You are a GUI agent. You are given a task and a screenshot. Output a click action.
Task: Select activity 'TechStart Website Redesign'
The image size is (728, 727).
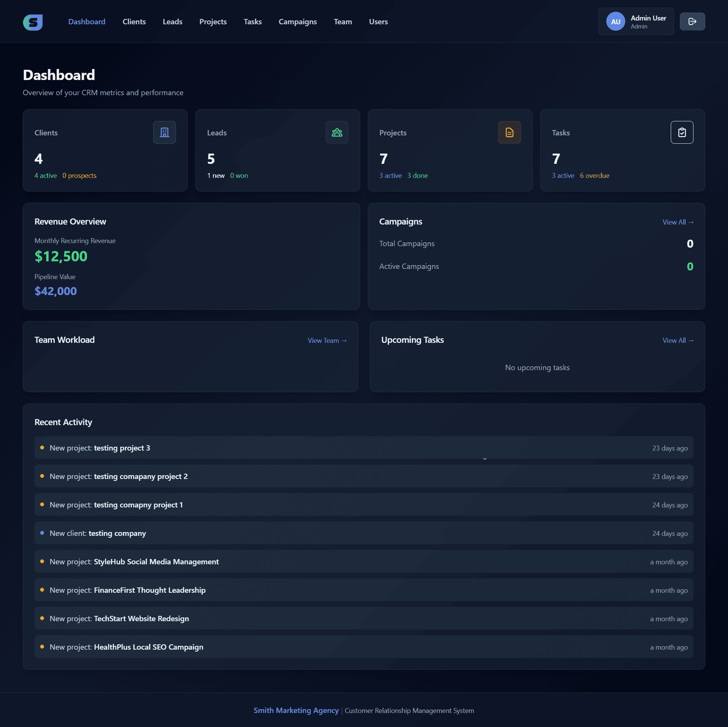[x=364, y=618]
